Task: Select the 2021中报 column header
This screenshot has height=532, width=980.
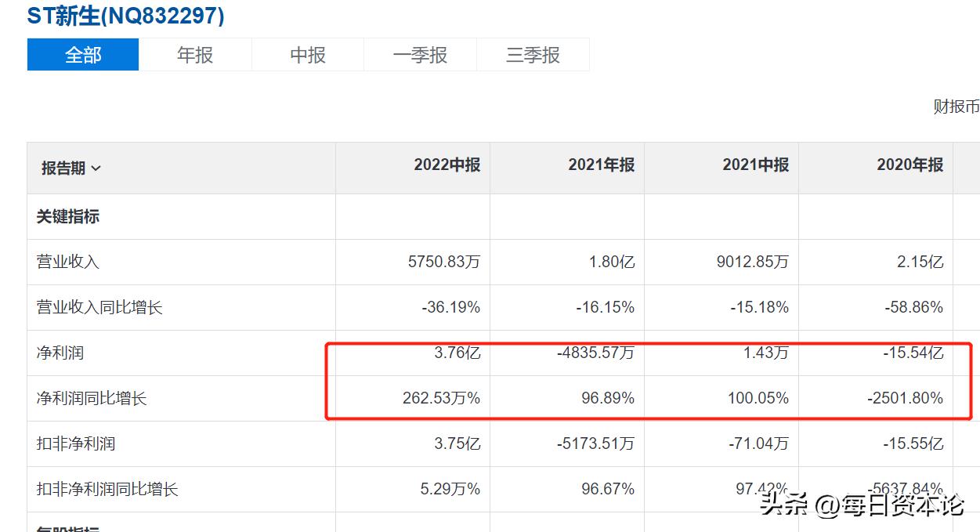Action: pos(756,165)
